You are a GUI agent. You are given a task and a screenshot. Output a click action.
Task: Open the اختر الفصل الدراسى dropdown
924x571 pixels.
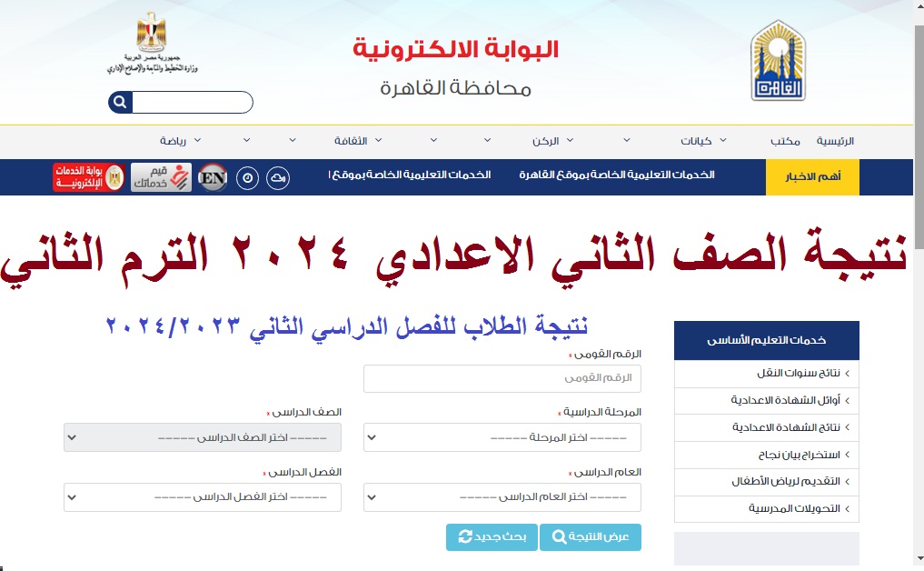pos(202,497)
